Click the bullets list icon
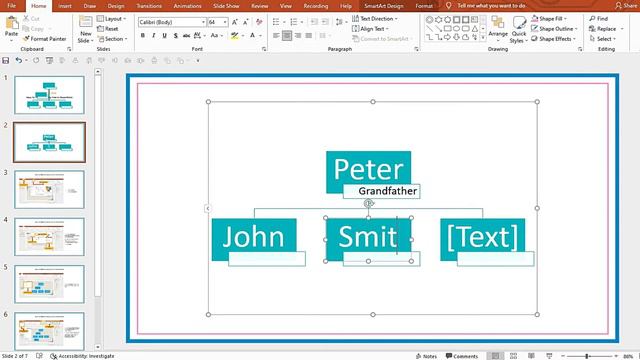640x360 pixels. pos(276,22)
